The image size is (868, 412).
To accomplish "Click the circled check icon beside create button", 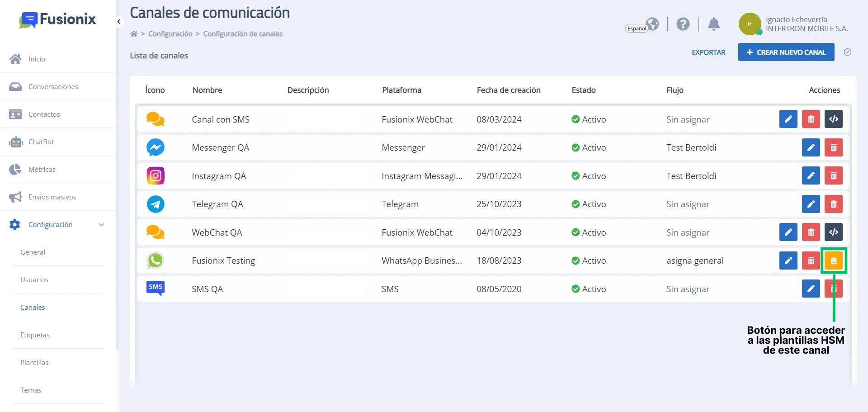I will (848, 52).
